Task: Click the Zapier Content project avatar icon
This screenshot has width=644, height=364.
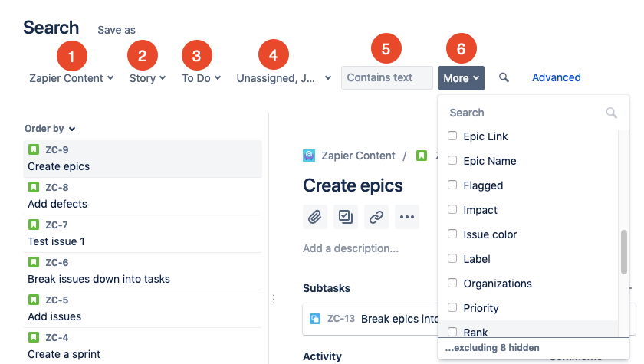Action: (309, 156)
